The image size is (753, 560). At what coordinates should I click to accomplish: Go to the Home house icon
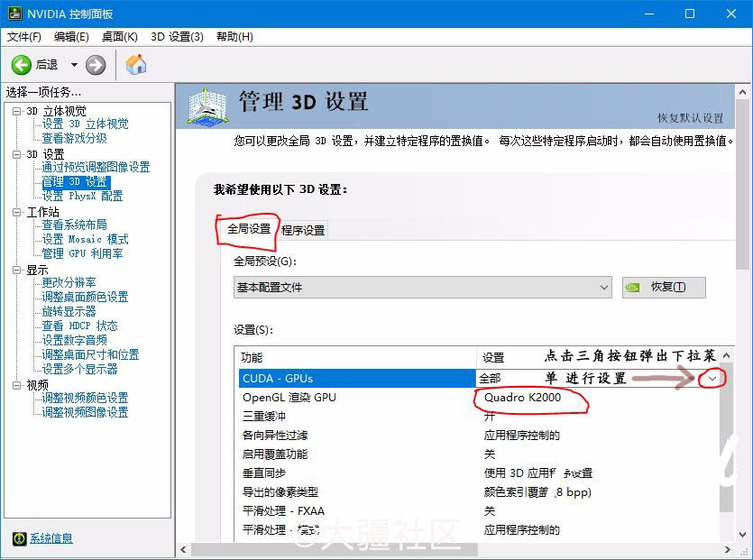coord(136,64)
